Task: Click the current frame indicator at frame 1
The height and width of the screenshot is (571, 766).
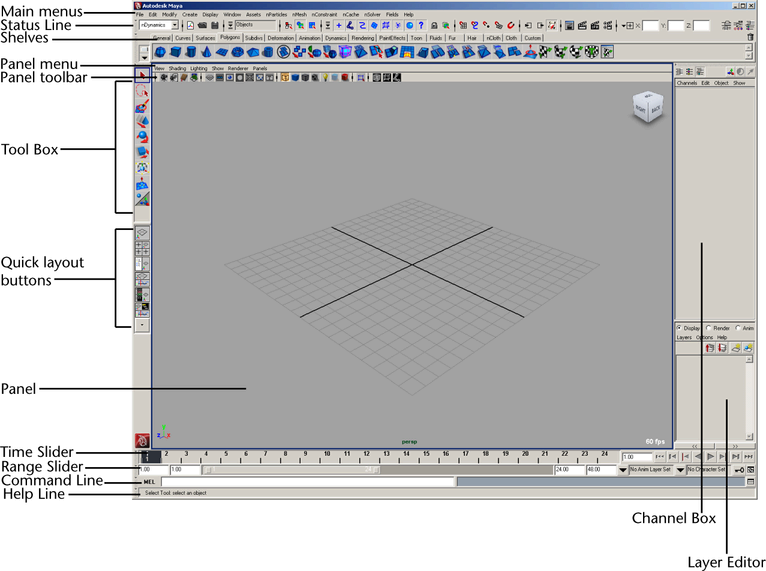Action: pyautogui.click(x=150, y=457)
